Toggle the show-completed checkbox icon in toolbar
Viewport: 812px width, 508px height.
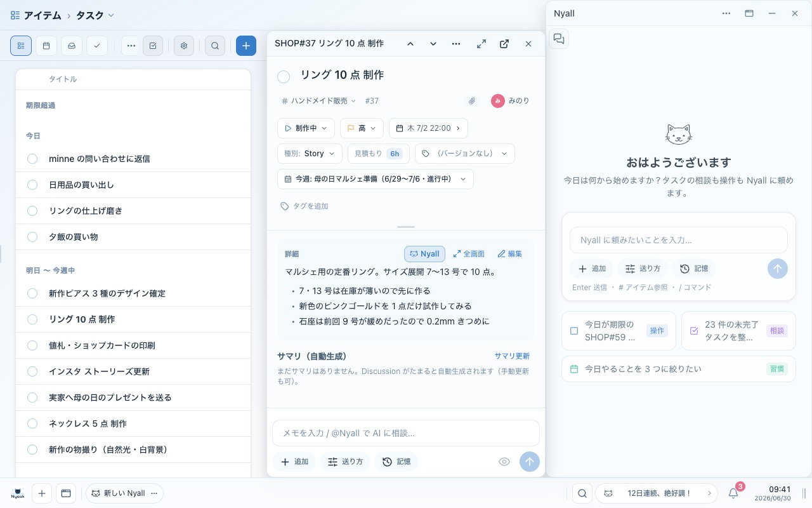[152, 46]
